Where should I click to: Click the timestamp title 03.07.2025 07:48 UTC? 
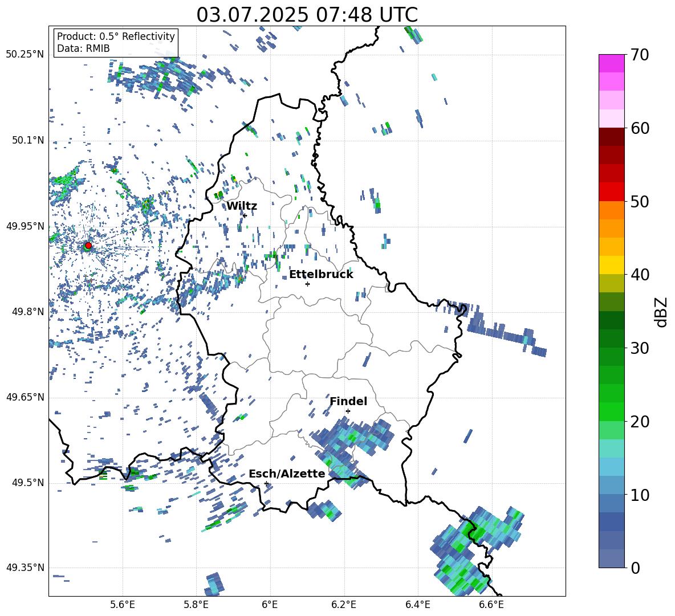coord(307,15)
